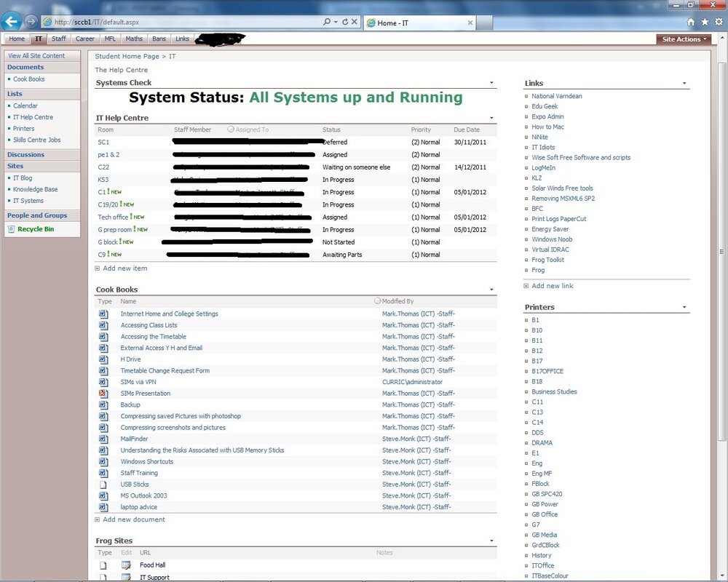Open favorites star icon
Viewport: 728px width, 582px height.
pos(705,22)
